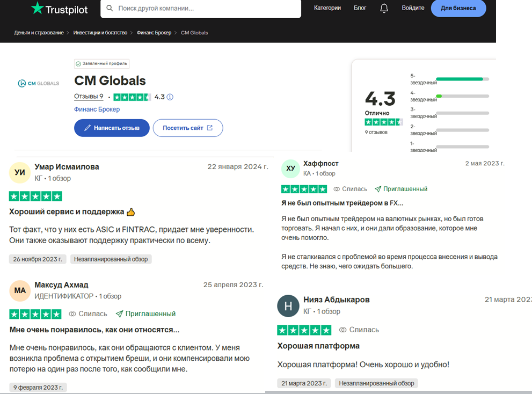Click the Н avatar of Нияз Абдыкаров
Screen dimensions: 532x394
(288, 306)
